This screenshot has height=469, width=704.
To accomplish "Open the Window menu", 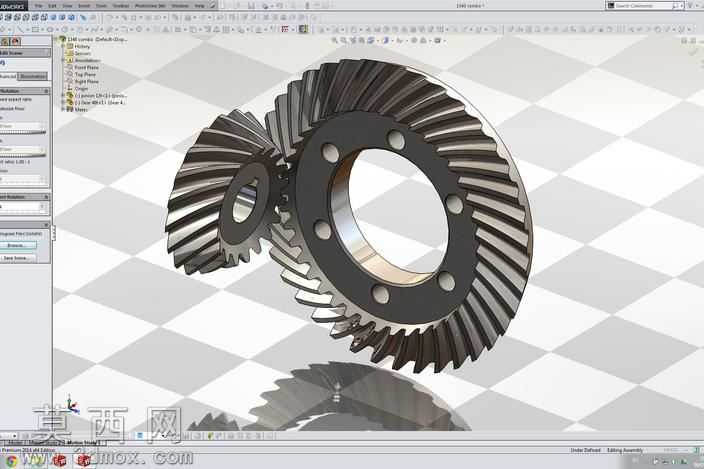I will 180,6.
